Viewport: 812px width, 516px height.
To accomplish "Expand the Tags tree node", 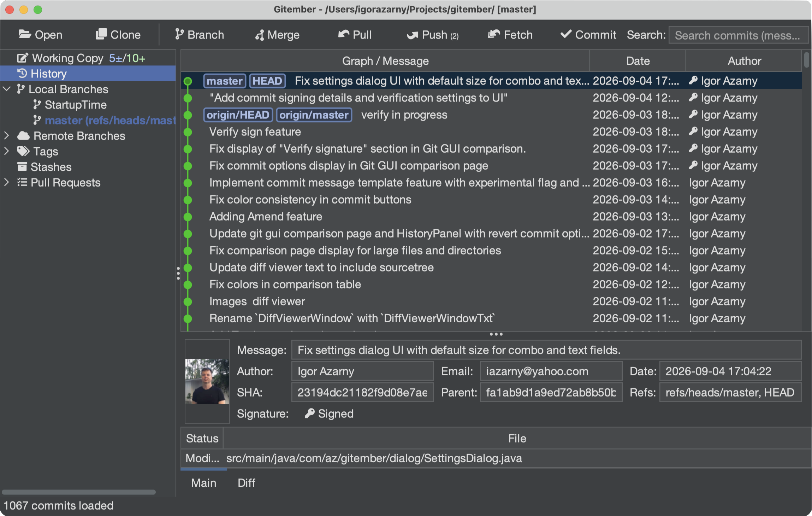I will click(7, 151).
